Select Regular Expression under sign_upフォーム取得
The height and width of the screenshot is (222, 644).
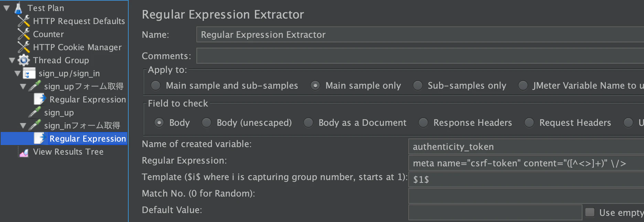point(87,100)
